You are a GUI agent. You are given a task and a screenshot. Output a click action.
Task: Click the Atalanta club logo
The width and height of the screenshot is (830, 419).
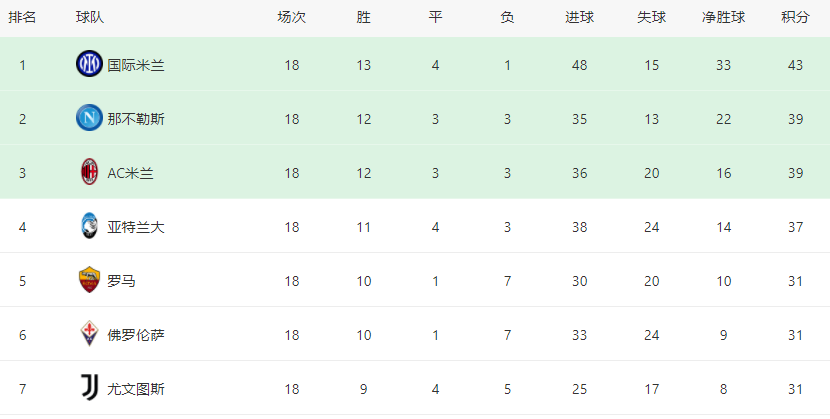tap(89, 226)
